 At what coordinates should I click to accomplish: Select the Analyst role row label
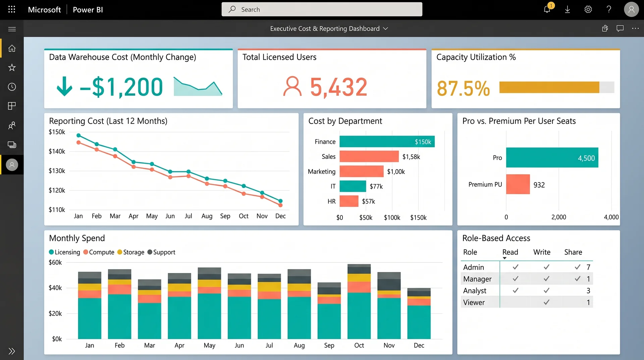coord(475,290)
